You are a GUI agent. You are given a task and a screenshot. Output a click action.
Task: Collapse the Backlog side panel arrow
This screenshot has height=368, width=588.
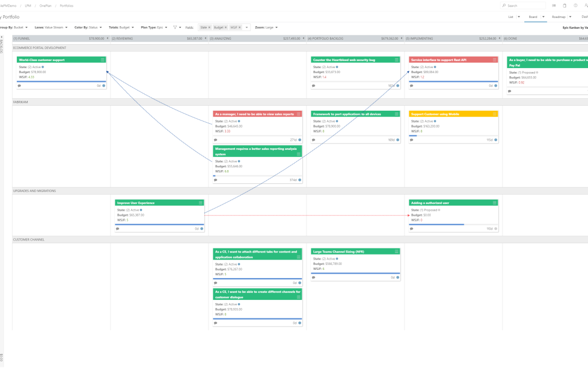1,38
